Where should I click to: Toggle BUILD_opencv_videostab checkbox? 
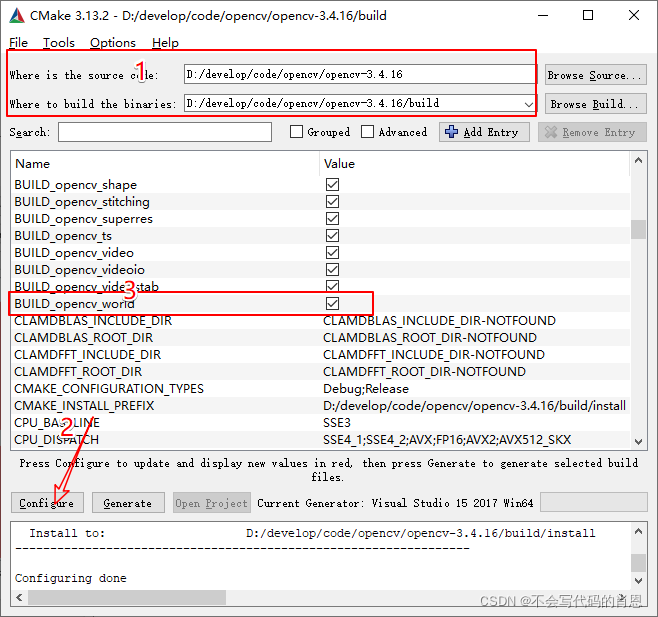(x=332, y=285)
